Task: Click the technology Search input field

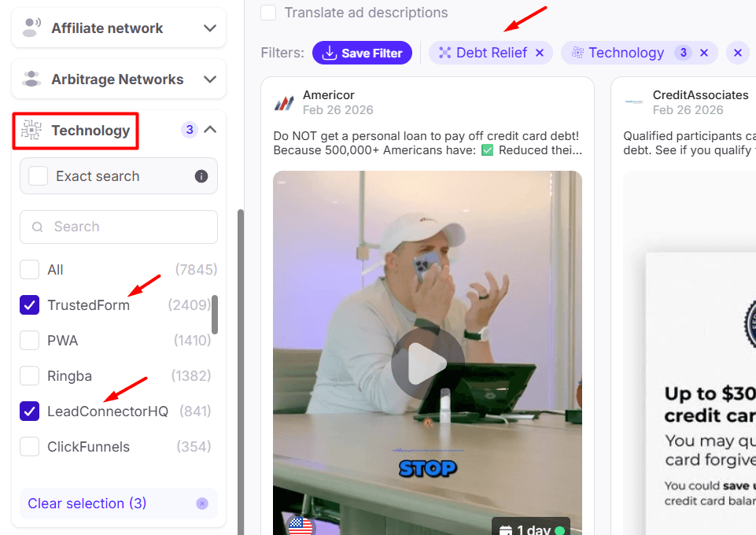Action: click(x=119, y=227)
